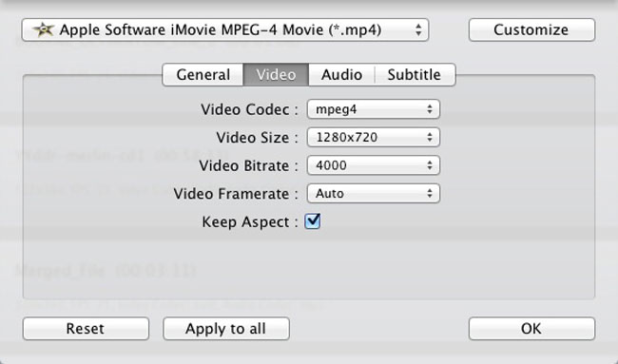Go to the Subtitle tab
The image size is (618, 364).
click(415, 74)
